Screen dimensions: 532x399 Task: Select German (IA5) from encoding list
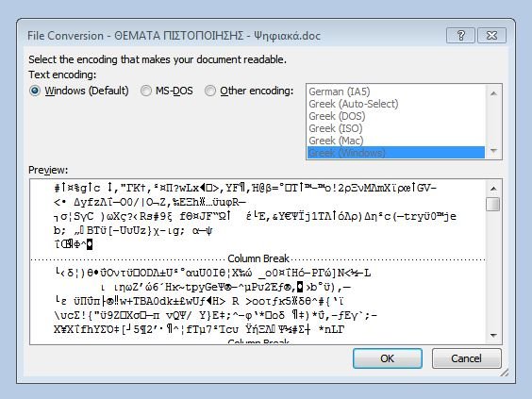pos(340,91)
